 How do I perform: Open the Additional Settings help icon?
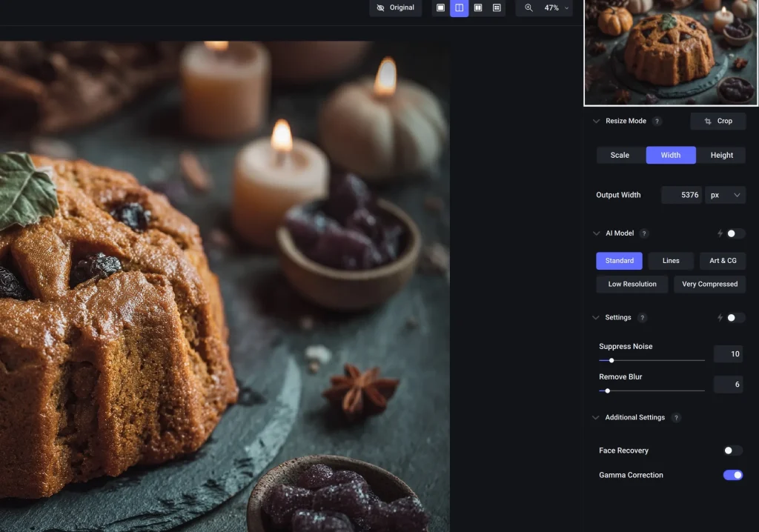coord(675,417)
